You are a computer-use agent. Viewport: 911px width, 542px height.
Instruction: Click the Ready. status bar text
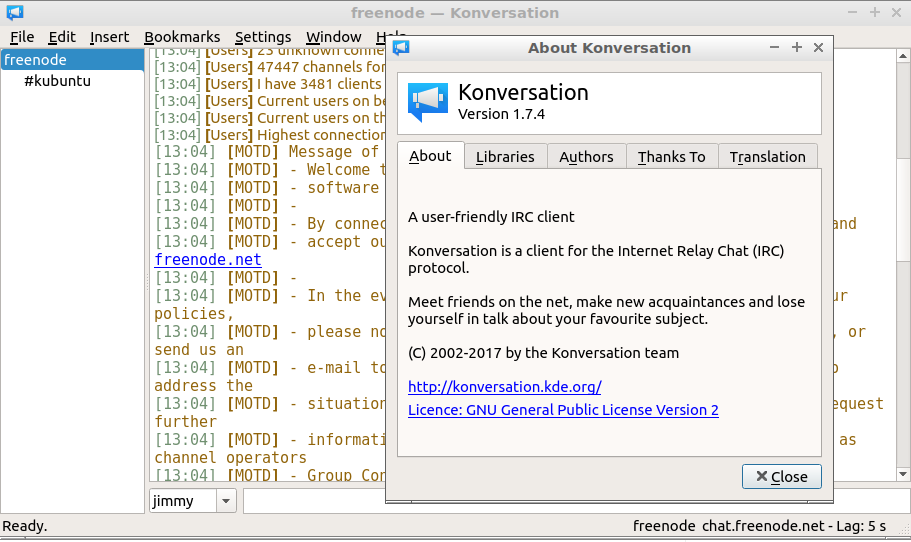tap(25, 526)
